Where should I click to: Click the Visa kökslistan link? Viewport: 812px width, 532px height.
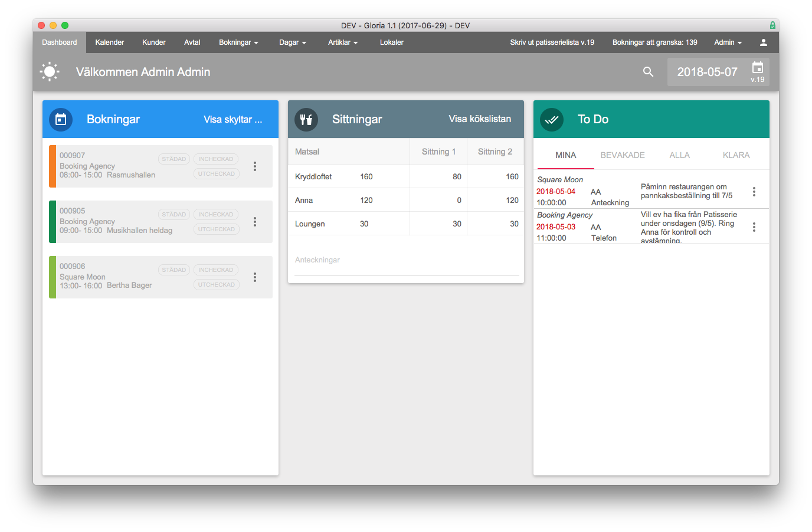[x=479, y=119]
